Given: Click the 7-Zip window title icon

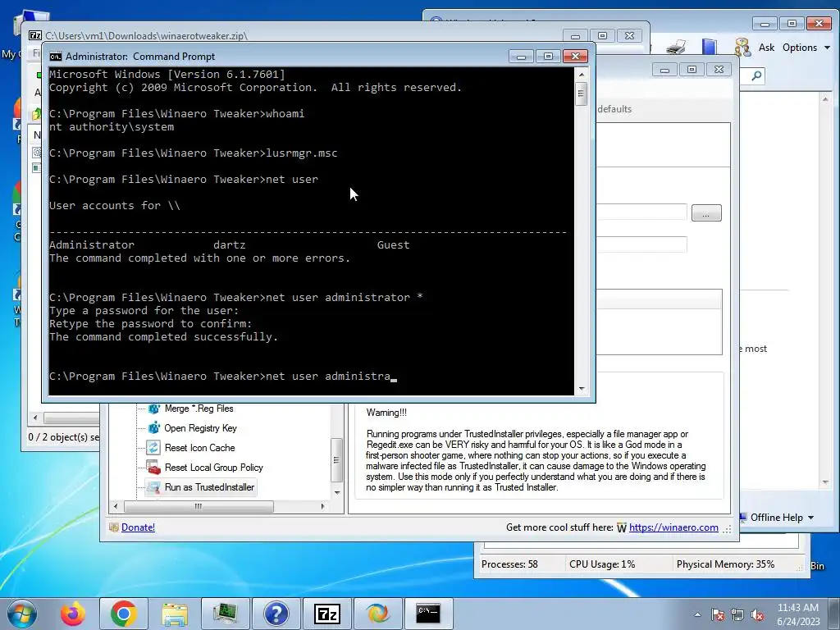Looking at the screenshot, I should pos(34,35).
